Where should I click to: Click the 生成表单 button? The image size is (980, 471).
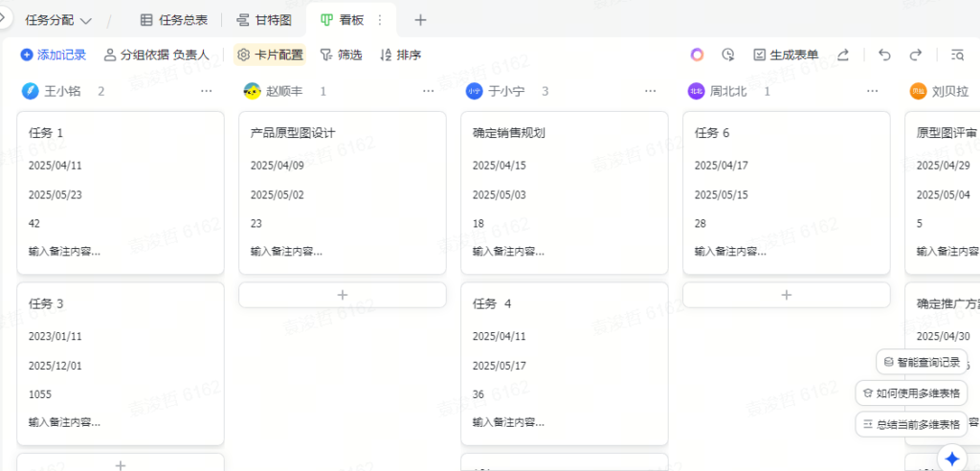coord(786,56)
